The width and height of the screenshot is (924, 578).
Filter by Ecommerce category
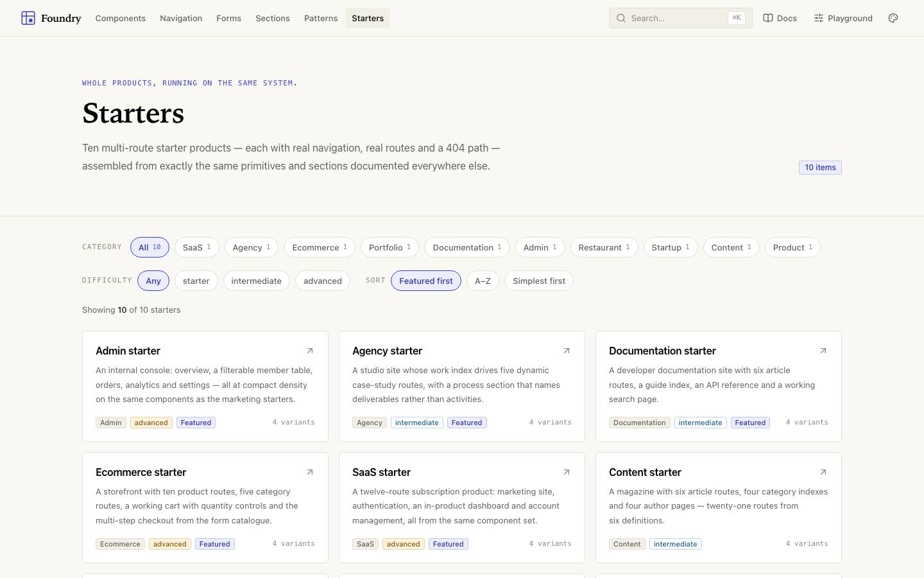320,247
